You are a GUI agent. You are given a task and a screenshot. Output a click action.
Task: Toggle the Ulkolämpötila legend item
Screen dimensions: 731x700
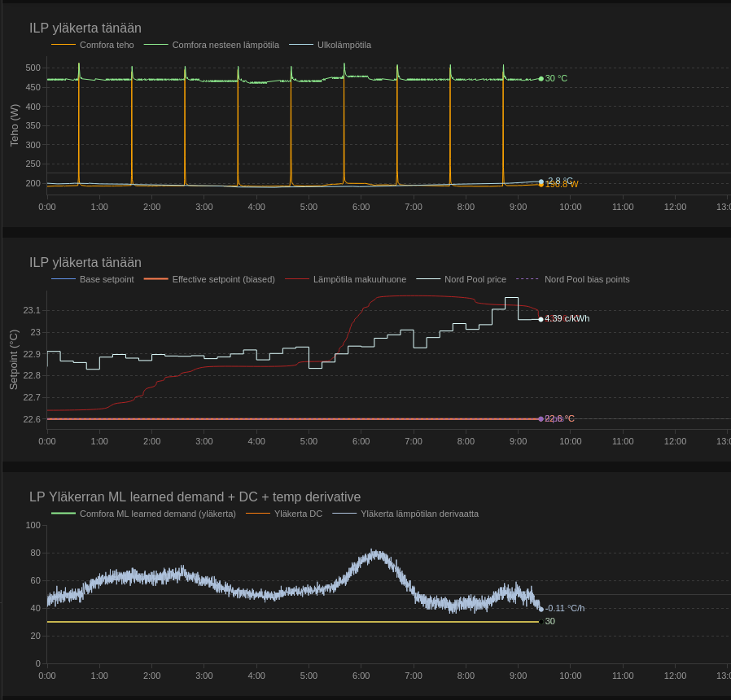tap(344, 45)
